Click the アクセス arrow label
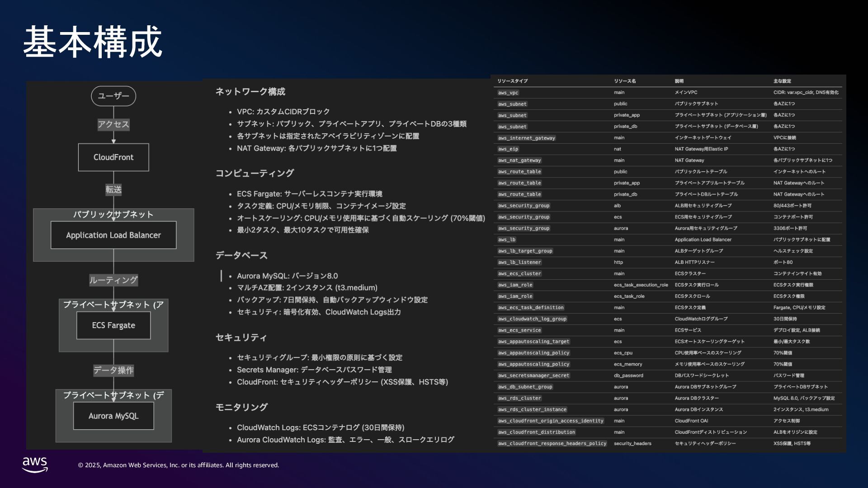The height and width of the screenshot is (488, 868). click(113, 124)
